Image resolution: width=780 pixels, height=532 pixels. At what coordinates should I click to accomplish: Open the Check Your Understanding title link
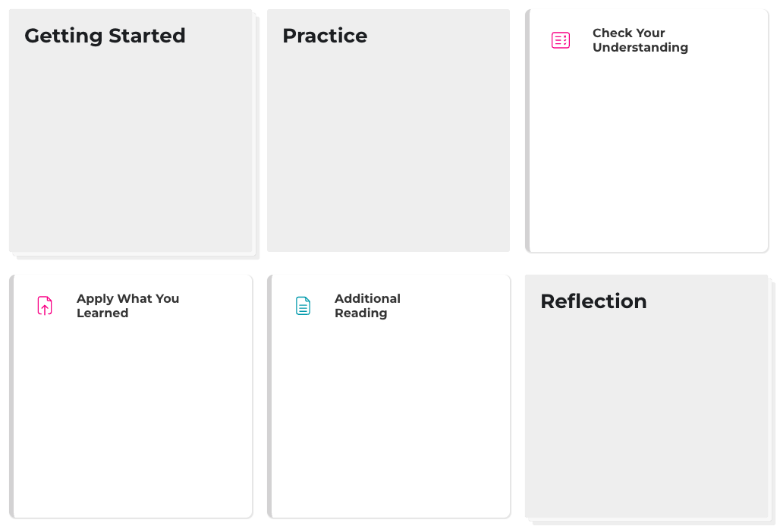click(640, 40)
